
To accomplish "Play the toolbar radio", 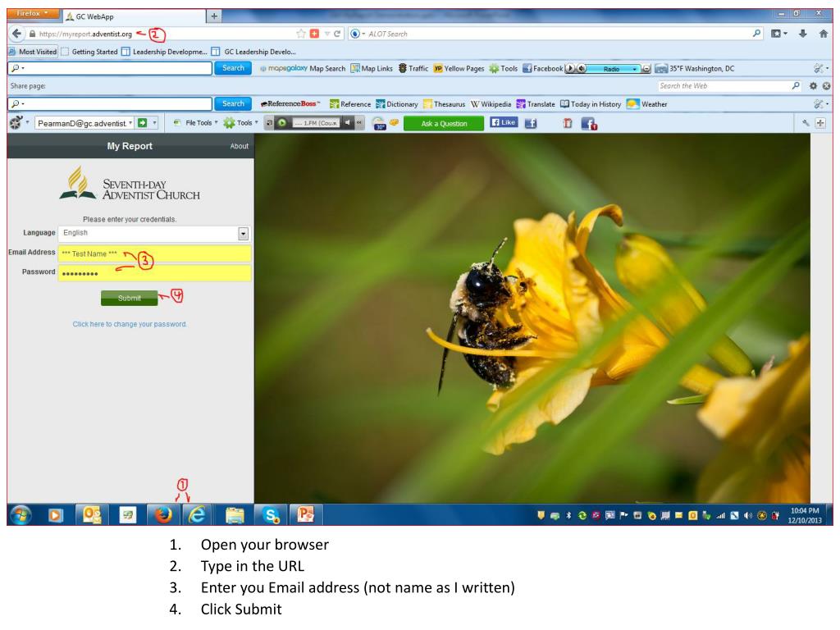I will (x=571, y=69).
